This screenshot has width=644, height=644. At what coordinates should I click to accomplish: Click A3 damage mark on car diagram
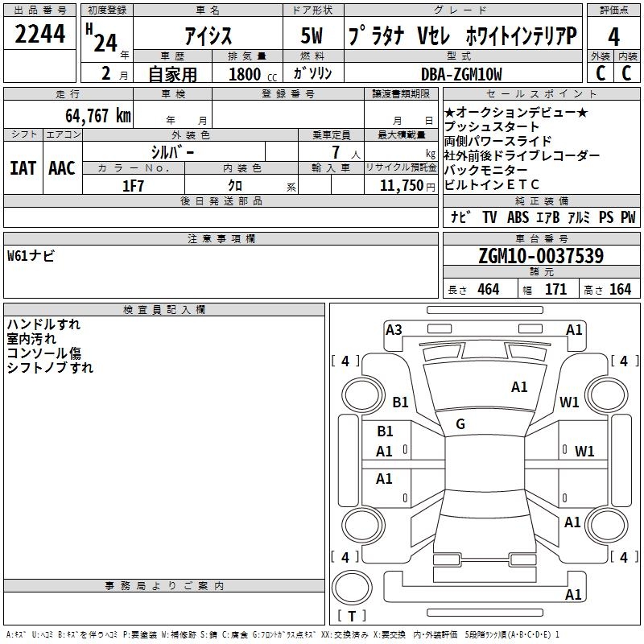(x=394, y=330)
